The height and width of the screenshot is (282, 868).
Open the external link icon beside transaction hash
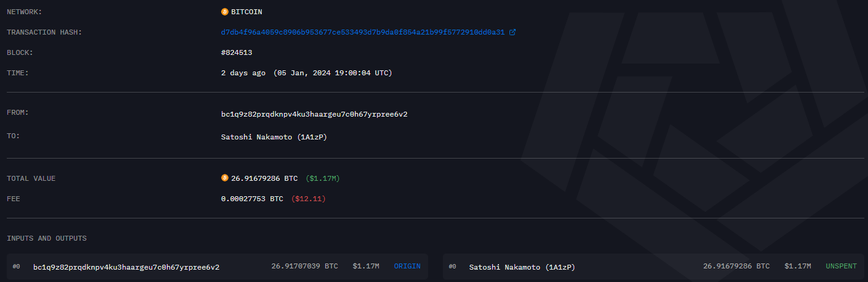(x=513, y=32)
